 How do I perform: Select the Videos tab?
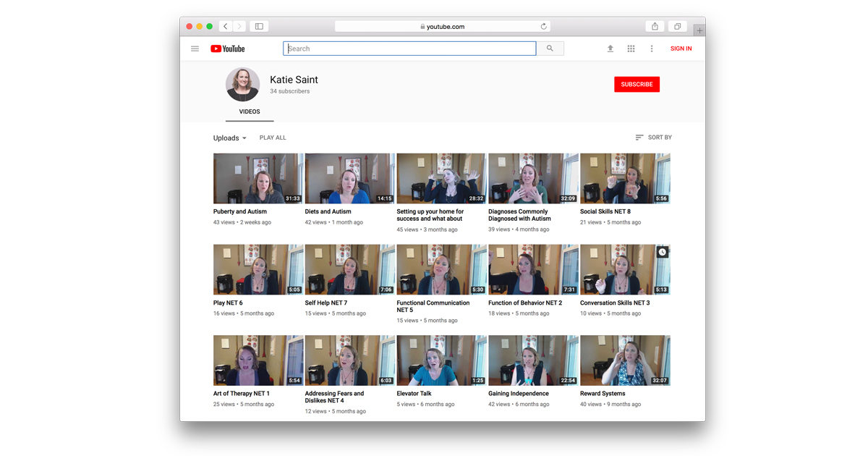pos(250,112)
